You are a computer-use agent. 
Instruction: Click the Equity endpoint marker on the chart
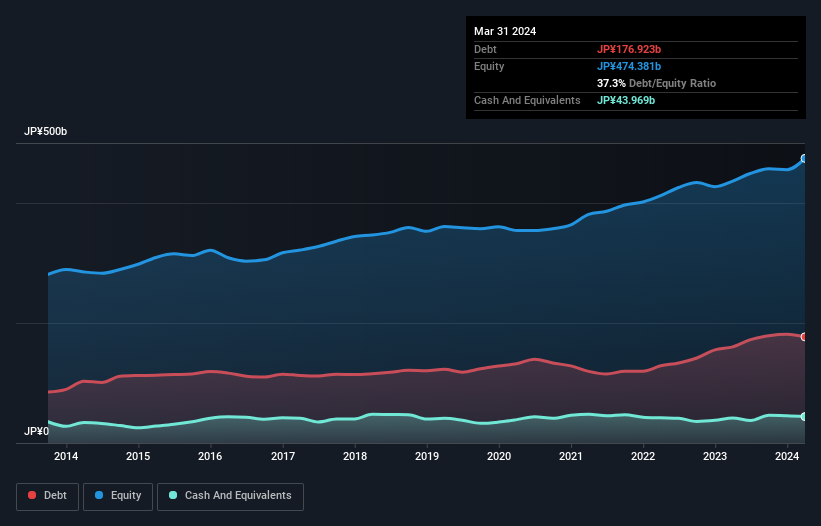[x=804, y=159]
